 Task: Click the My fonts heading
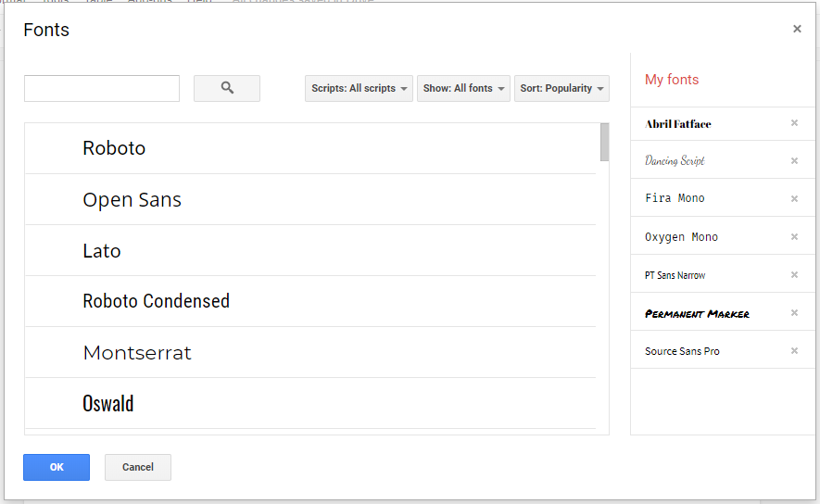click(x=672, y=80)
